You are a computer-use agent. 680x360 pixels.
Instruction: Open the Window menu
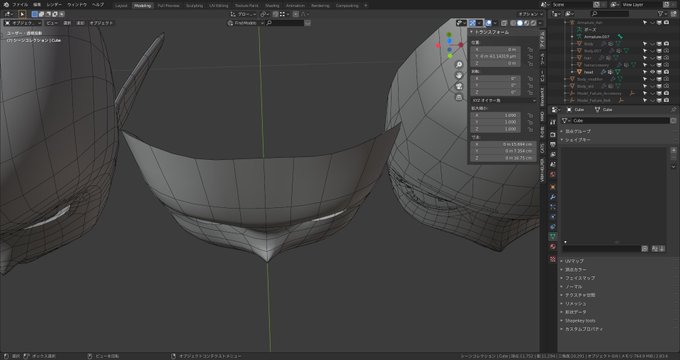coord(77,5)
